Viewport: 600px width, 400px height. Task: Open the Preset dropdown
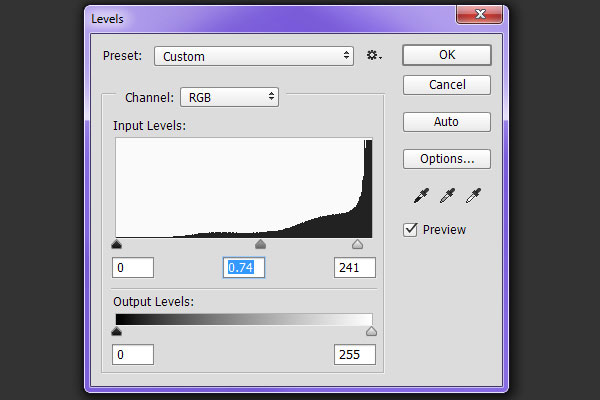254,56
